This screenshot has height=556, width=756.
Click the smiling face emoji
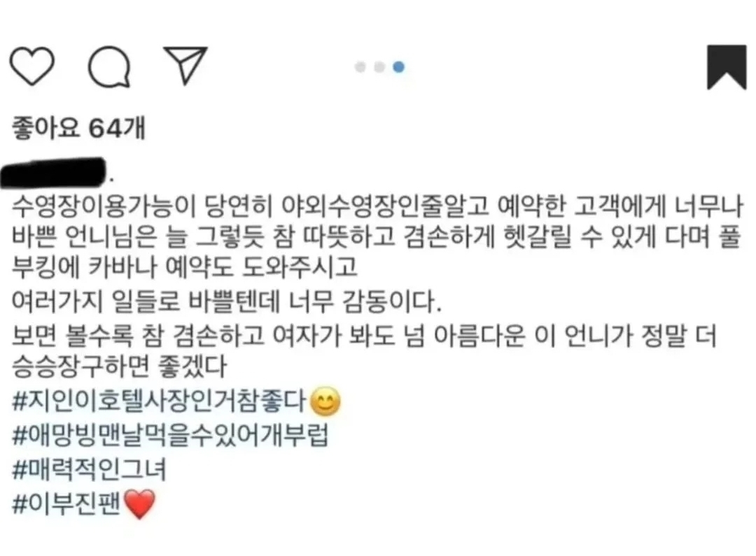325,401
